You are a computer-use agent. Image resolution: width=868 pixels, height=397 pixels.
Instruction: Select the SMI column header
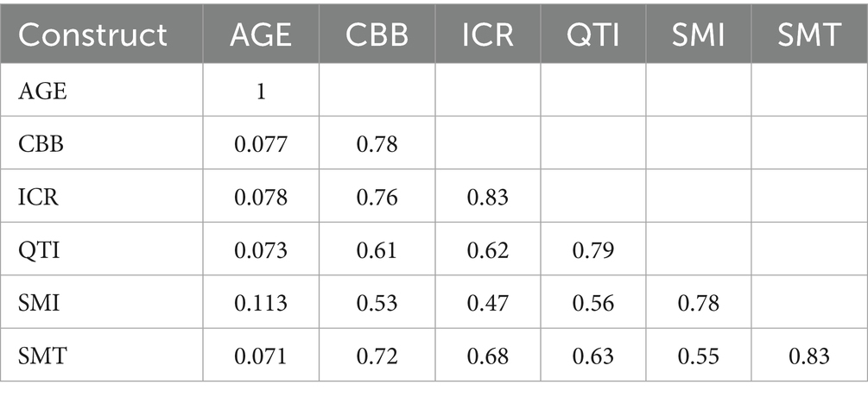tap(698, 35)
